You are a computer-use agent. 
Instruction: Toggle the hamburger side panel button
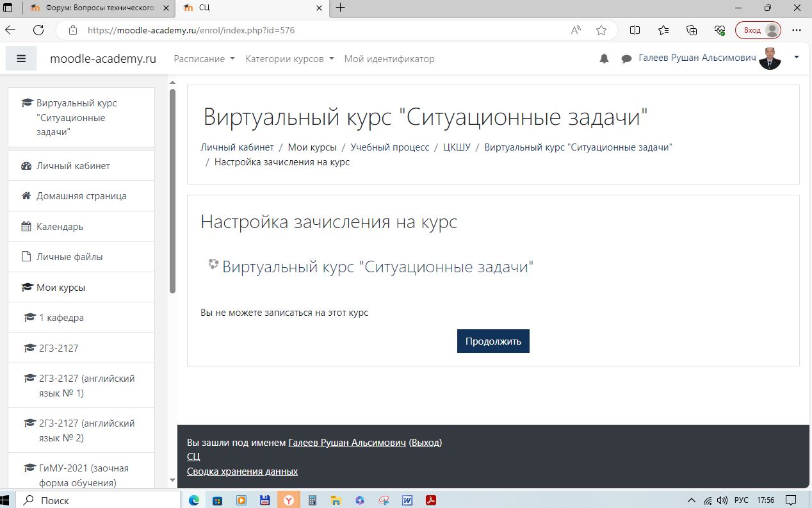tap(21, 58)
